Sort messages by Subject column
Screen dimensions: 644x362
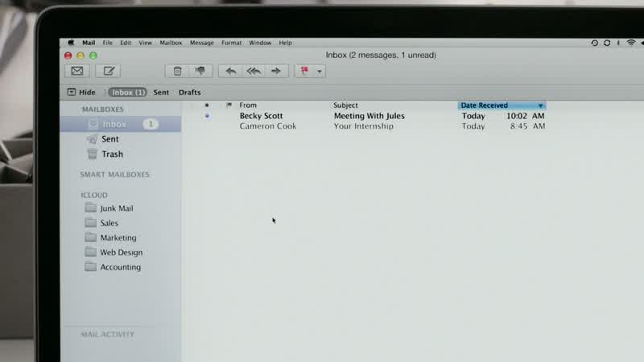345,105
